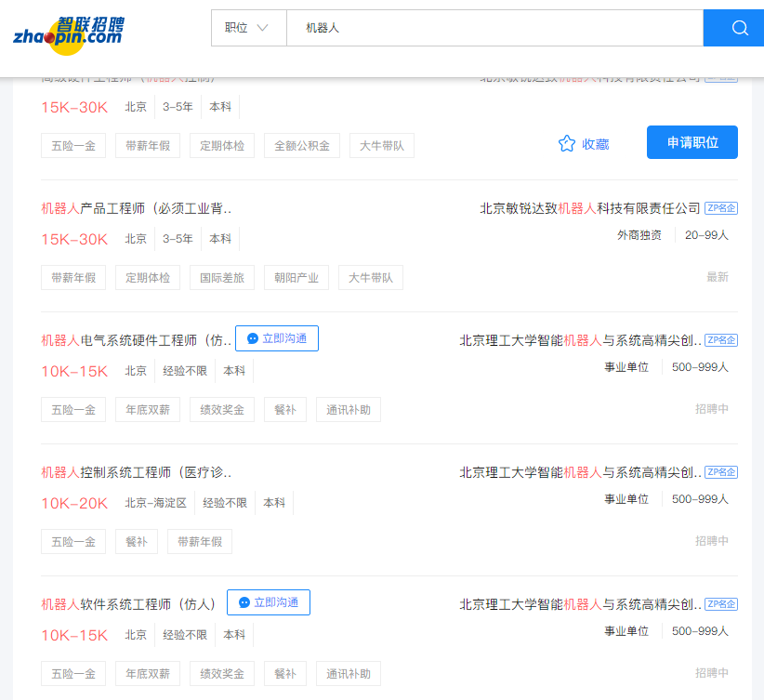Screen dimensions: 764x700
Task: Open 北京理工大学 company link in 控制系统工程师 row
Action: 580,472
